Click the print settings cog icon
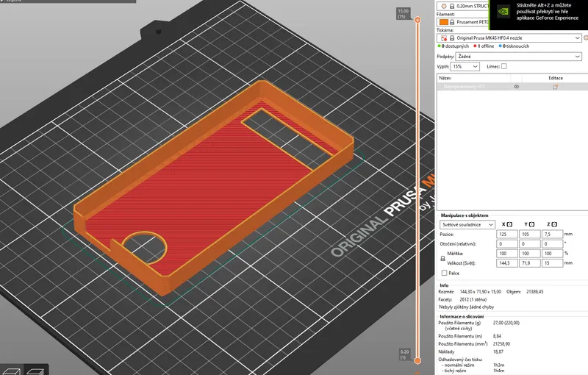588x375 pixels. click(x=444, y=6)
